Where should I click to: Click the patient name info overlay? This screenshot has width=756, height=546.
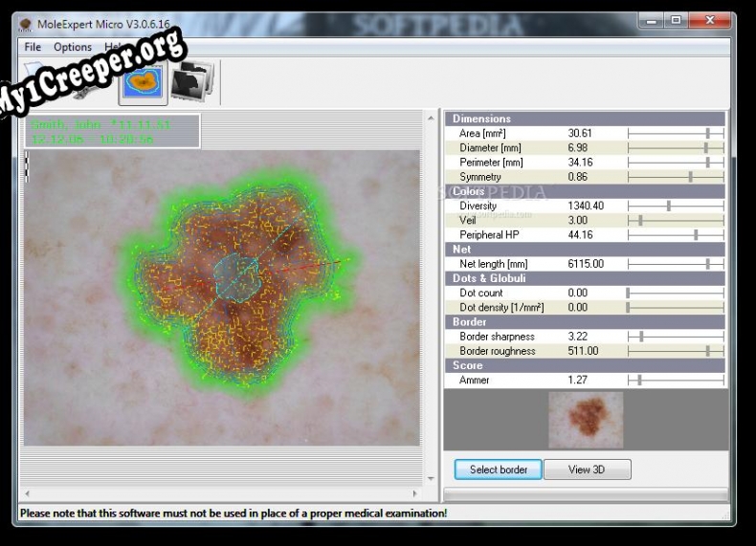(x=113, y=132)
